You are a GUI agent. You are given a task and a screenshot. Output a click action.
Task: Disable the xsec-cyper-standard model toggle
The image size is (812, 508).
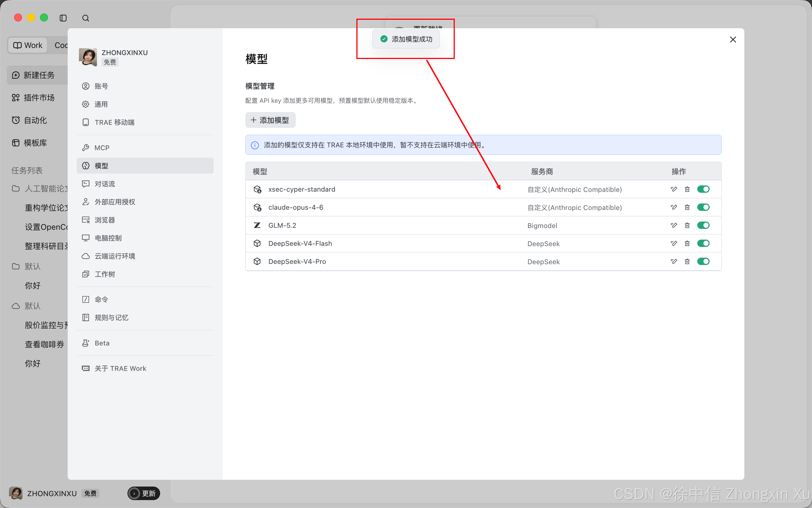point(703,189)
